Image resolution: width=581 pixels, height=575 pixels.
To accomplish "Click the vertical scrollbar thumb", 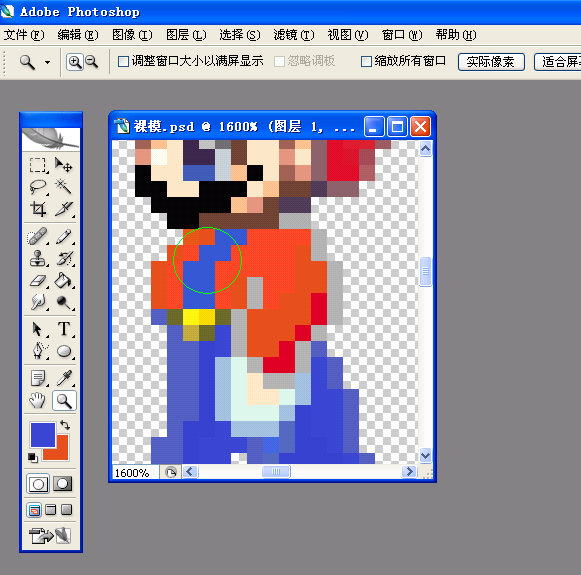I will point(425,272).
